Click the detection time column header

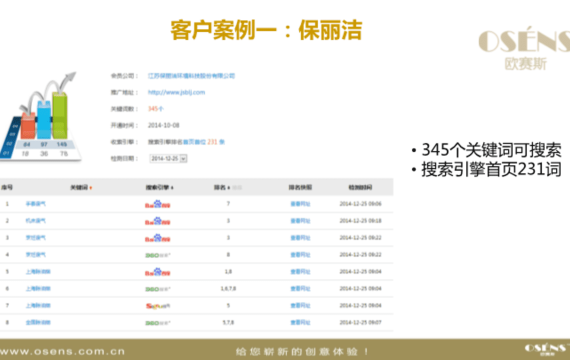click(x=360, y=187)
